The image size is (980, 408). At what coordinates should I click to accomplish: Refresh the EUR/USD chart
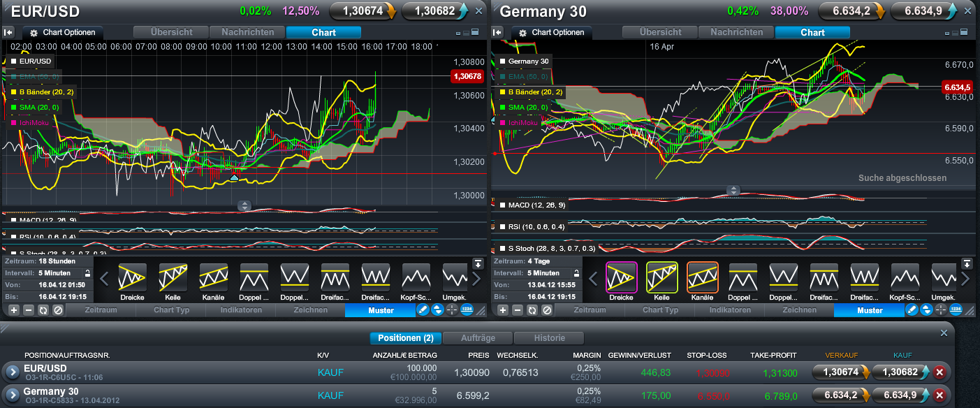click(43, 309)
